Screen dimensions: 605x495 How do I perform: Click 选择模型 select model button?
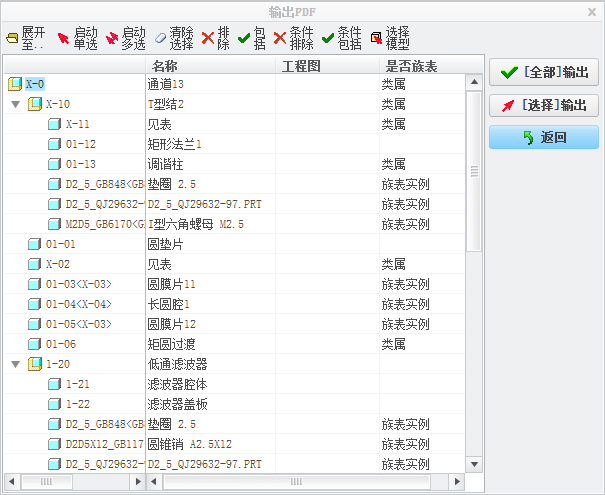coord(390,38)
